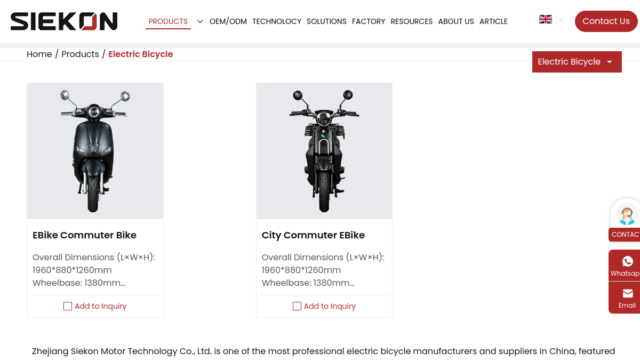
Task: Go to the TECHNOLOGY page
Action: coord(277,21)
